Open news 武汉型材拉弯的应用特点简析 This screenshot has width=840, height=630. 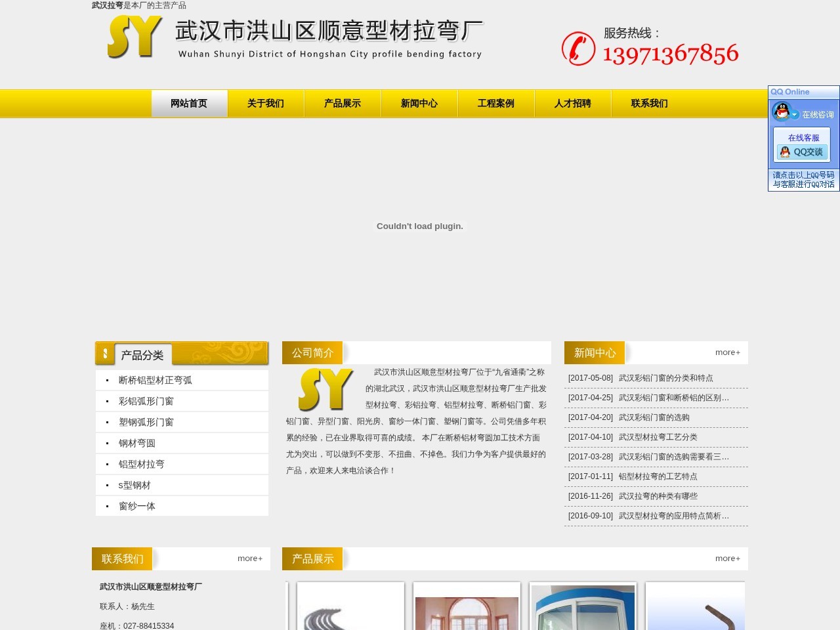[674, 516]
